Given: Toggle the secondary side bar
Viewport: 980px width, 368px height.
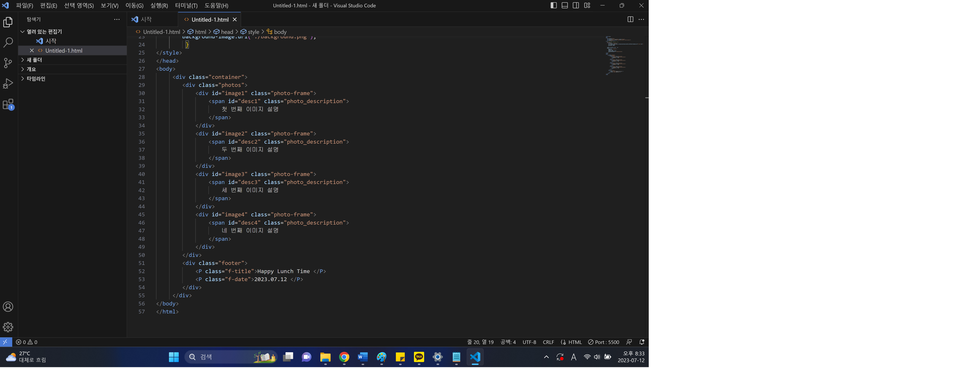Looking at the screenshot, I should [x=576, y=5].
